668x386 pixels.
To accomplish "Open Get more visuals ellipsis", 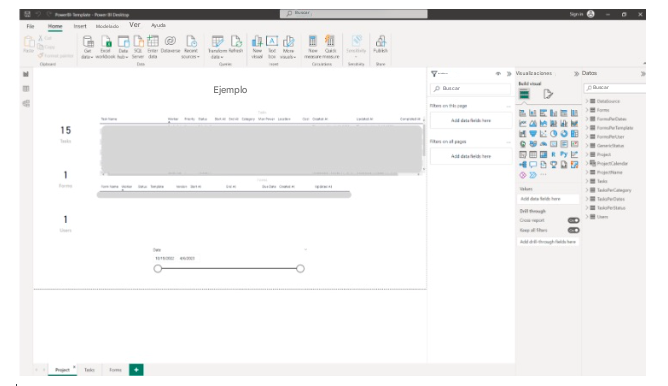I will click(543, 175).
